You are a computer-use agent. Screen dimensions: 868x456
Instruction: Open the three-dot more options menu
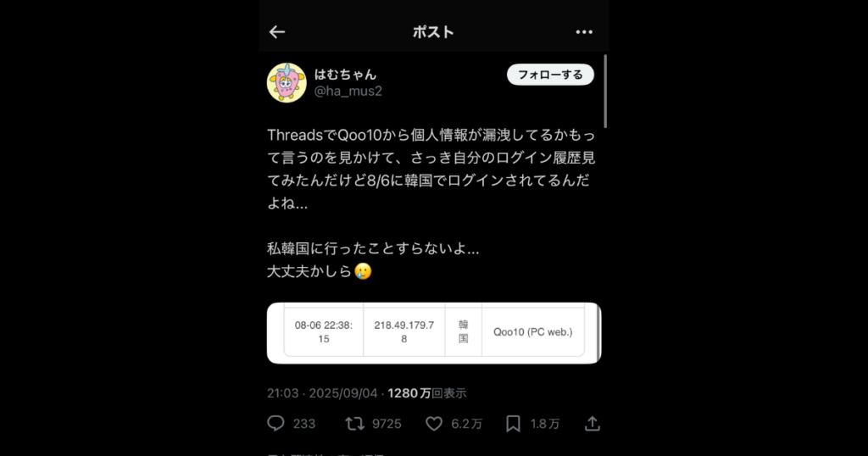pos(584,32)
